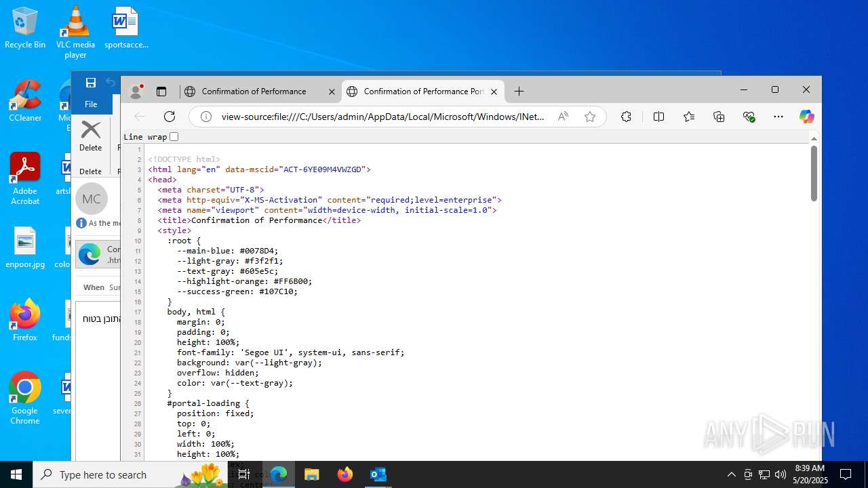Click the Save icon in Outlook window
The height and width of the screenshot is (488, 868).
(x=90, y=83)
